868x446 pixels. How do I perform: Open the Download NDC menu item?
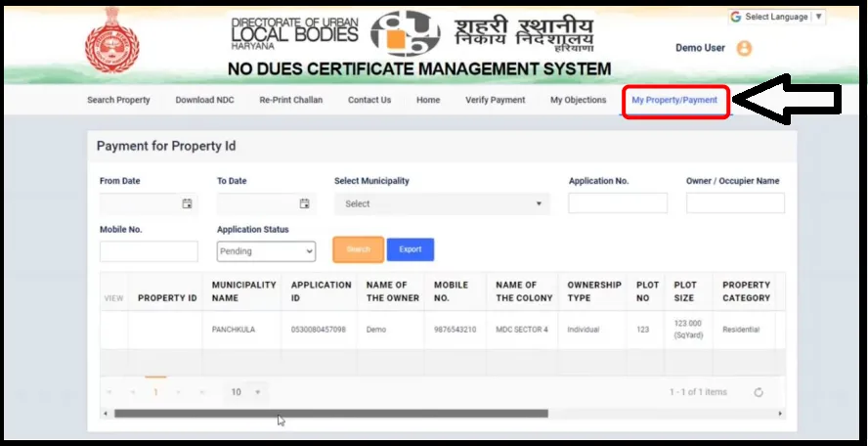[204, 100]
